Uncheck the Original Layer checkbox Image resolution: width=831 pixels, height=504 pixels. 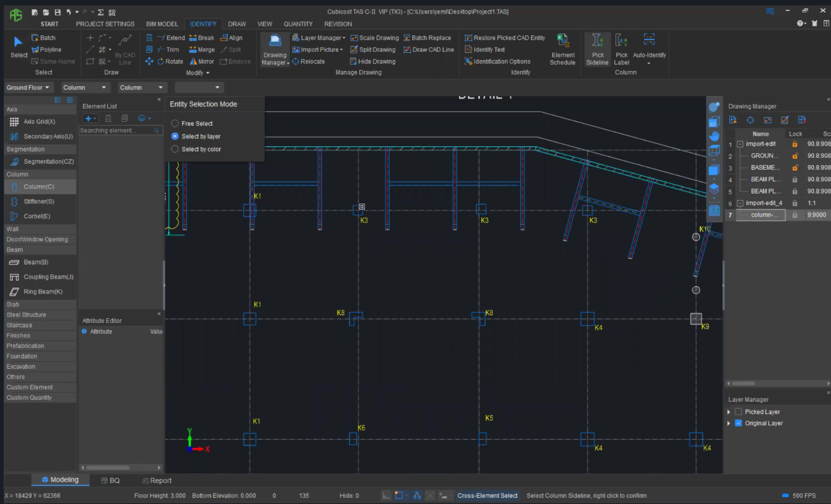738,423
